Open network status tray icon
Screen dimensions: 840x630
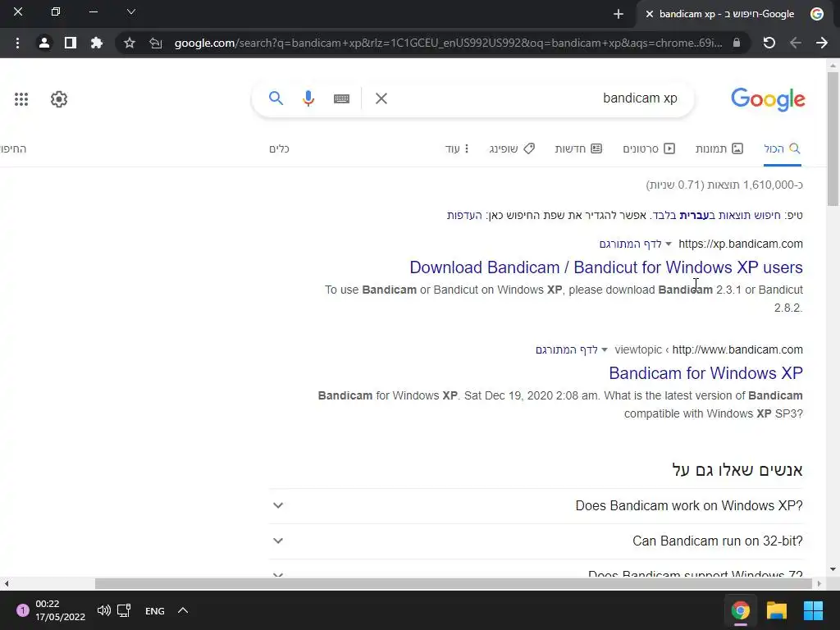(125, 610)
